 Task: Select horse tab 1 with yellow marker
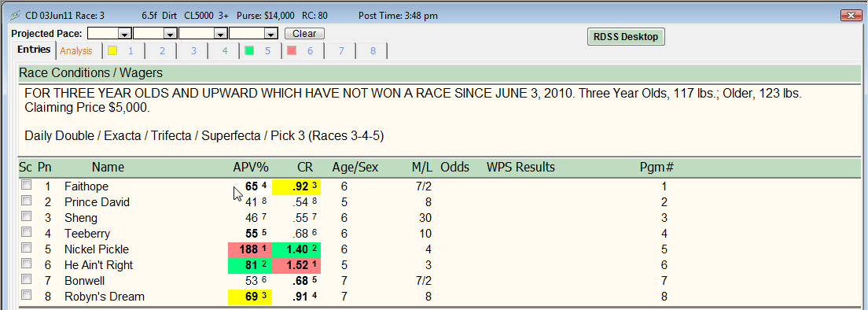coord(123,51)
